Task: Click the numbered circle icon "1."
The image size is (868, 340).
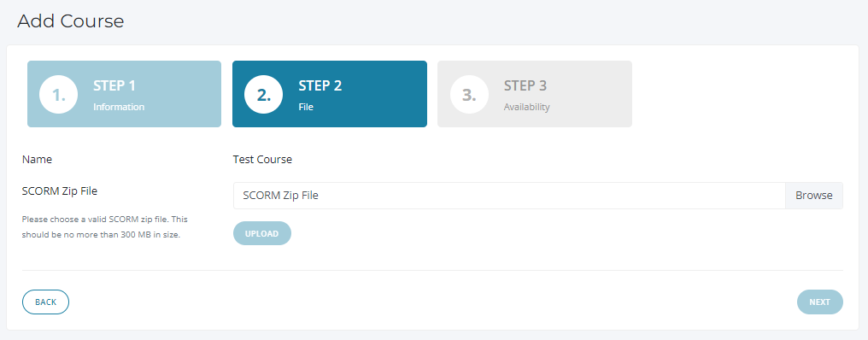Action: (59, 95)
